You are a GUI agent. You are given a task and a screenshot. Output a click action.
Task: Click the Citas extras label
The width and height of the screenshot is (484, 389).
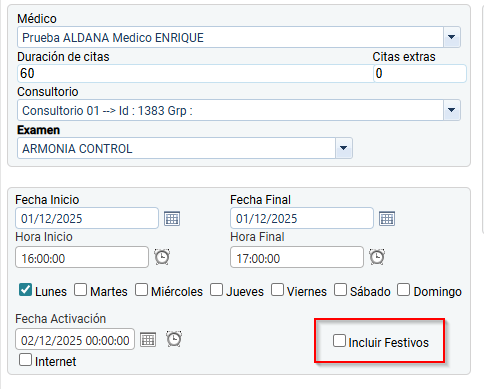coord(404,57)
